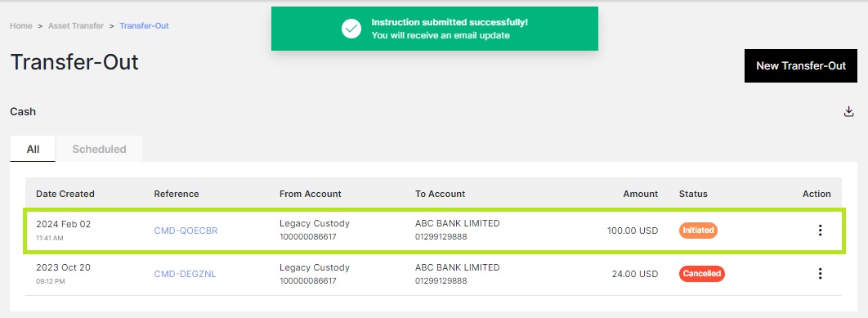
Task: Select the 100.00 USD amount cell
Action: pos(632,231)
